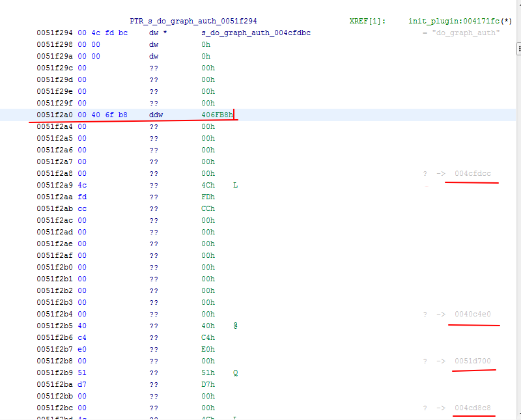This screenshot has width=521, height=420.
Task: Click the address 0051f294
Action: pos(55,33)
